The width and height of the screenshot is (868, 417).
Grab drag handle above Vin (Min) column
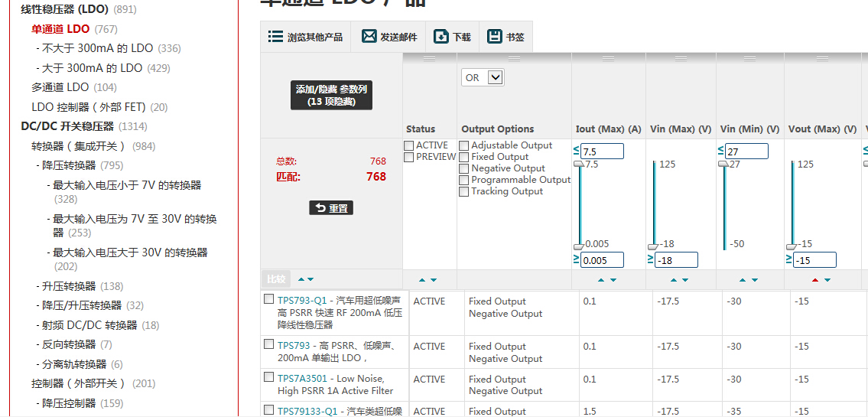(x=749, y=58)
